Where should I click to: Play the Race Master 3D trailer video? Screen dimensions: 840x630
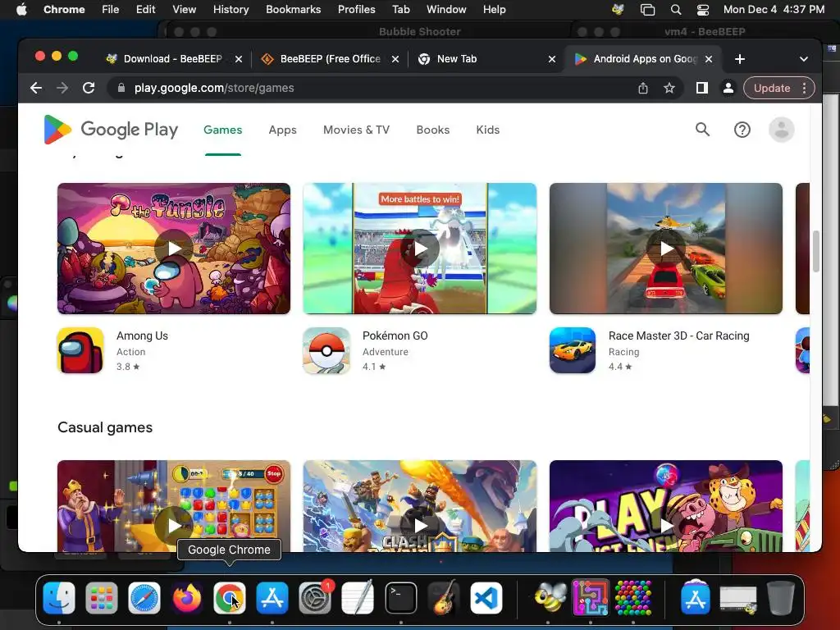pos(666,249)
